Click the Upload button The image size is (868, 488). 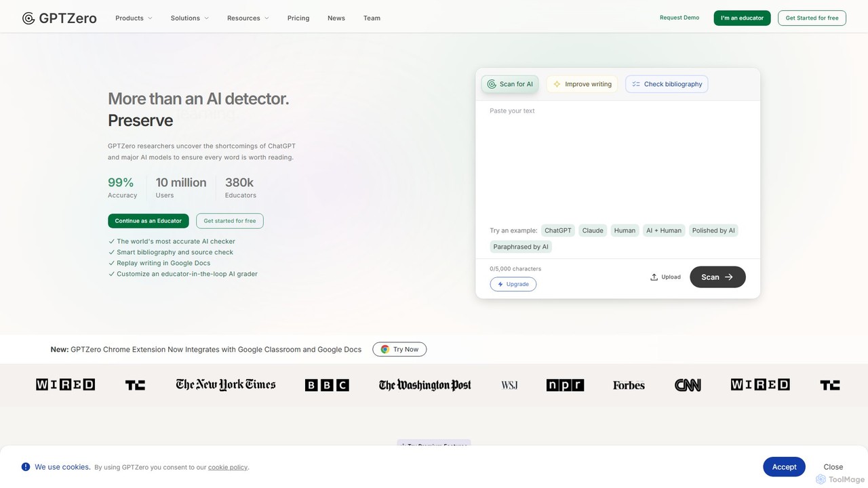[665, 277]
